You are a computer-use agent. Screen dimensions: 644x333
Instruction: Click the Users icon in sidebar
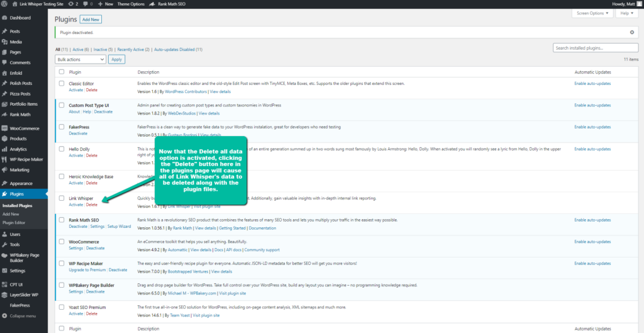coord(4,234)
